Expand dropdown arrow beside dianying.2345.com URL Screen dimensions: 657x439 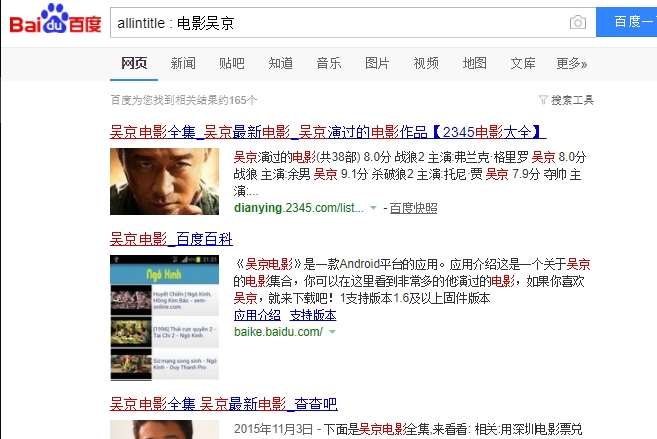(x=373, y=208)
